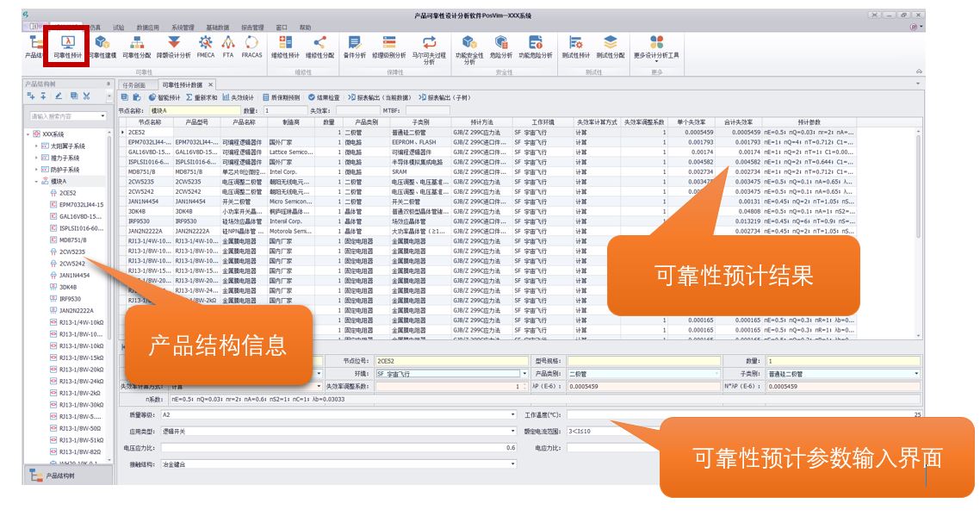Viewport: 980px width, 516px height.
Task: Collapse the 模块A tree node
Action: pos(36,182)
